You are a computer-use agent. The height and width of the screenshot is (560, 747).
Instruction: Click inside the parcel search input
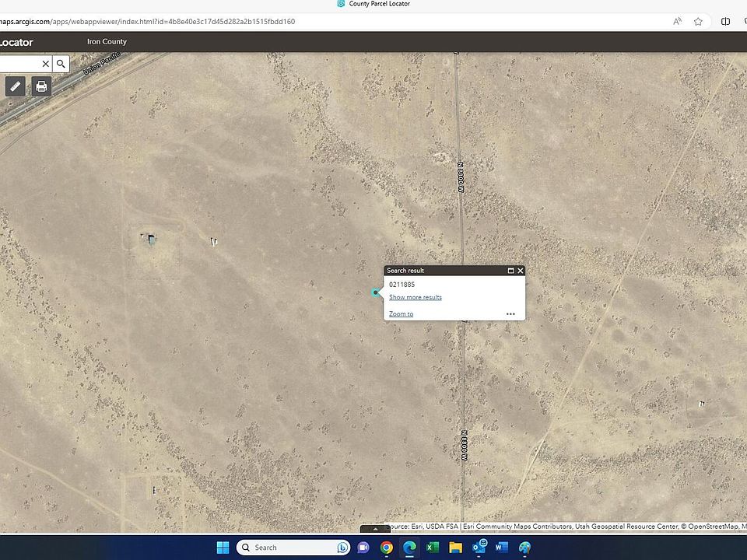(x=19, y=64)
